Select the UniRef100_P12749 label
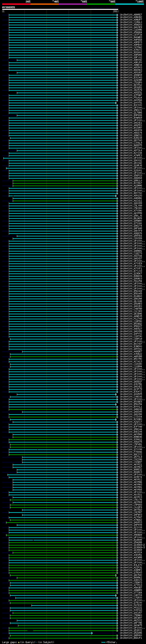Screen dimensions: 146x644 click(131, 319)
